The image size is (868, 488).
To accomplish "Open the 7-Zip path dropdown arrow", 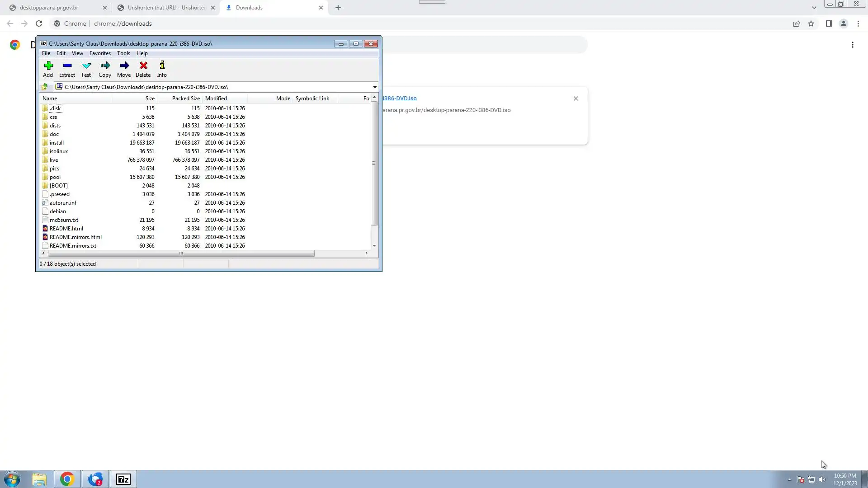I will click(x=374, y=87).
